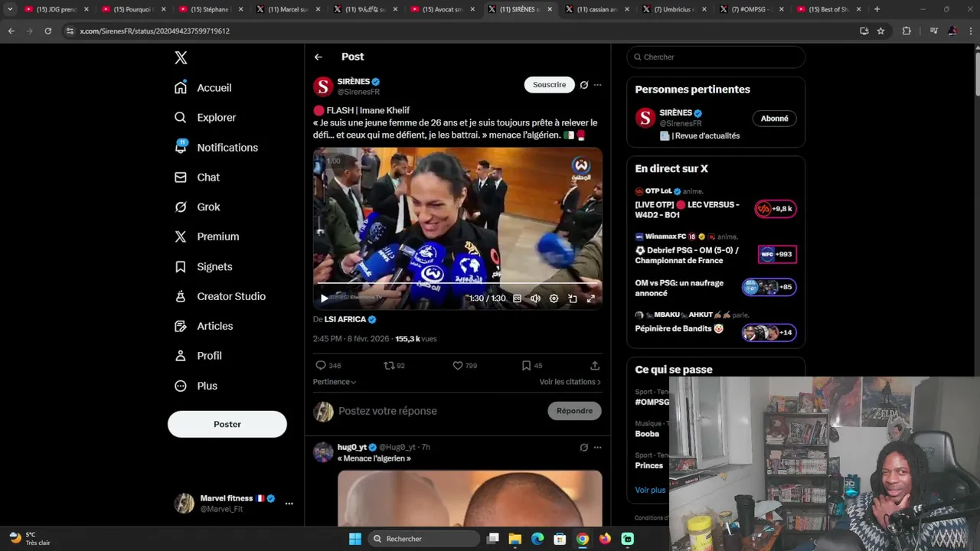Click the Chercher search field
The height and width of the screenshot is (551, 980).
click(716, 57)
